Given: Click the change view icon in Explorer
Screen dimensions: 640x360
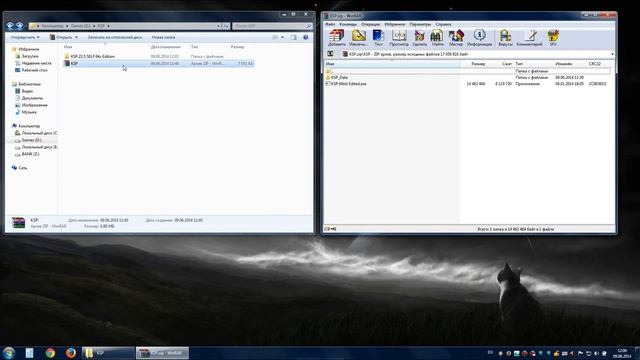Looking at the screenshot, I should point(275,37).
